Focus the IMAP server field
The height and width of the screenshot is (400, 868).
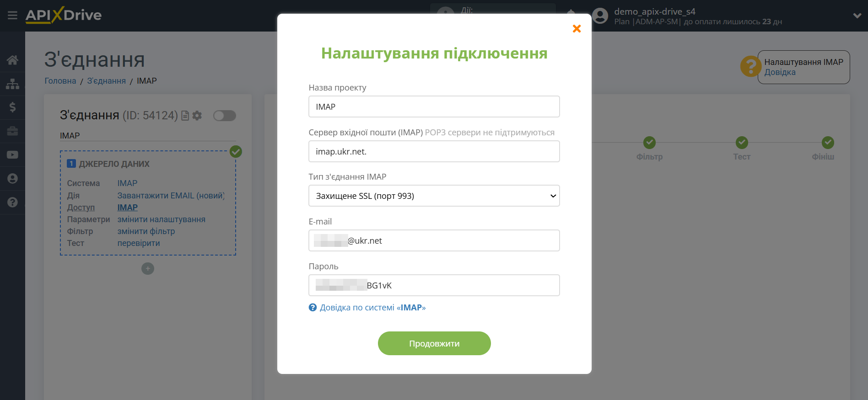click(434, 151)
